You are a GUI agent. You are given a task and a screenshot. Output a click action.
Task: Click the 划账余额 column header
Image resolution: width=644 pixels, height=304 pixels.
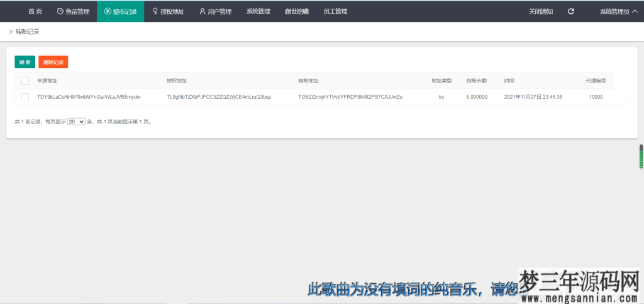[x=477, y=81]
